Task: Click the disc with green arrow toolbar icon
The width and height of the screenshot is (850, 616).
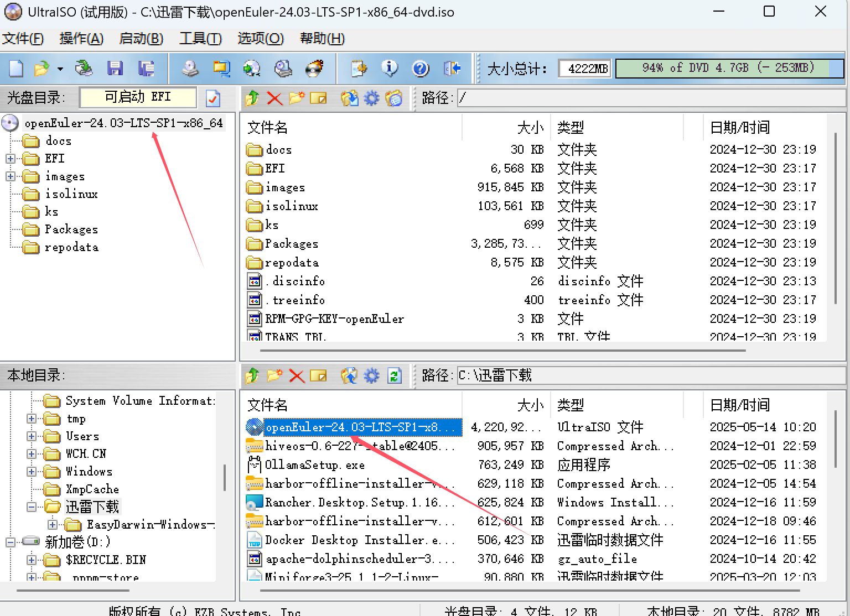Action: tap(252, 69)
